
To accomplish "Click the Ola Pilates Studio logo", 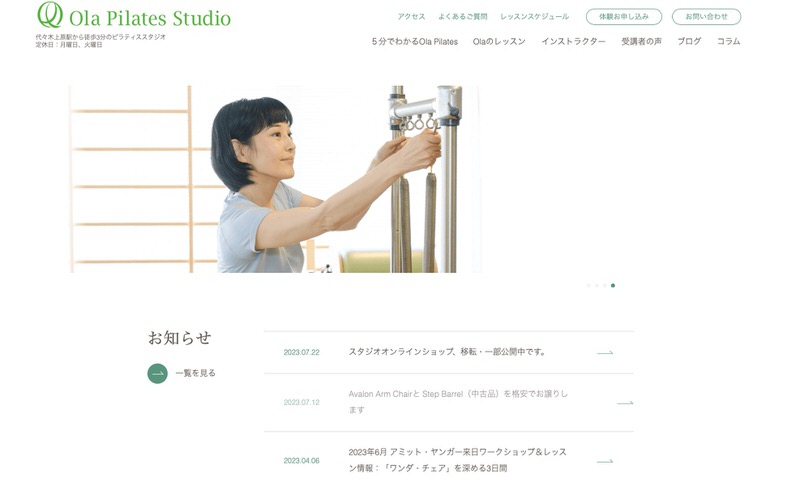I will click(134, 15).
